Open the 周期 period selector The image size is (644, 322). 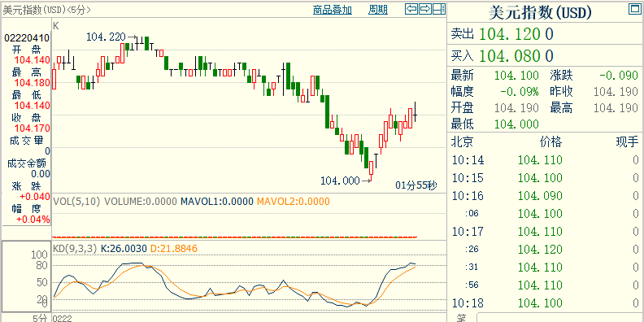tap(378, 10)
